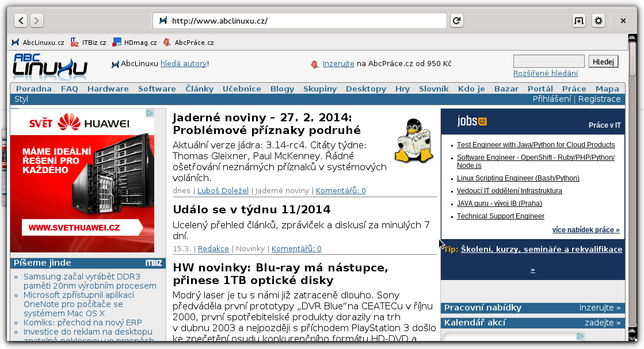Open the Portál menu item
644x349 pixels.
(540, 89)
